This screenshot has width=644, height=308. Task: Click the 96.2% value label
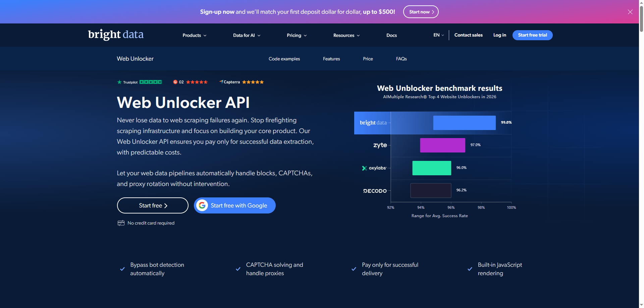(x=462, y=190)
